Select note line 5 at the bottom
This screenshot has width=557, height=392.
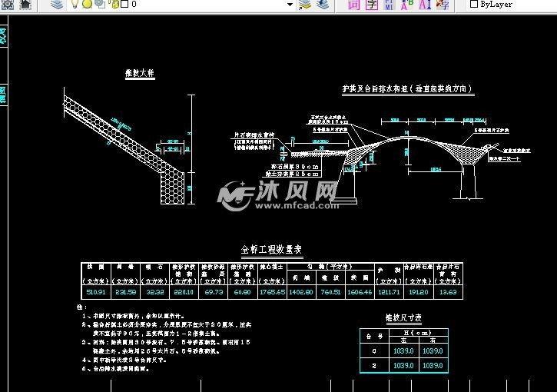[x=115, y=369]
